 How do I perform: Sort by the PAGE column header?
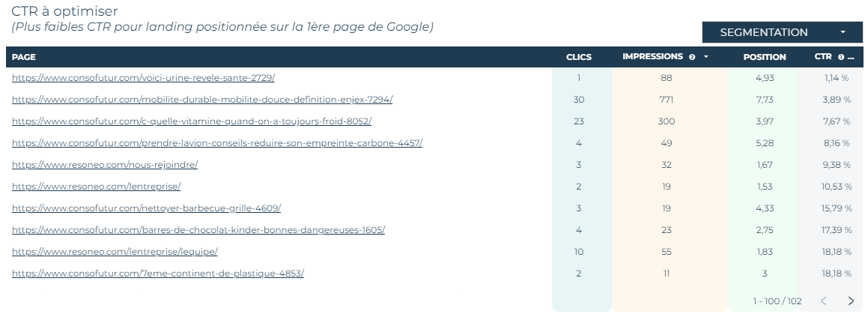[24, 57]
